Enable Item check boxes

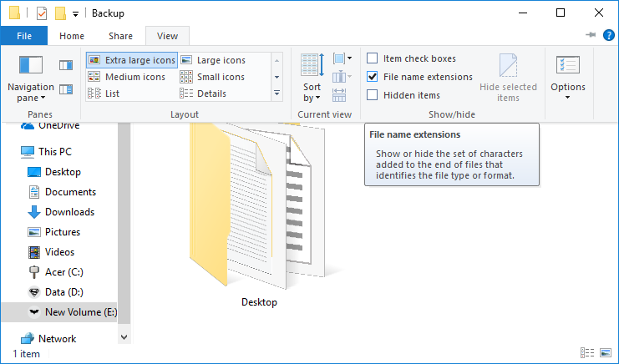(x=373, y=58)
